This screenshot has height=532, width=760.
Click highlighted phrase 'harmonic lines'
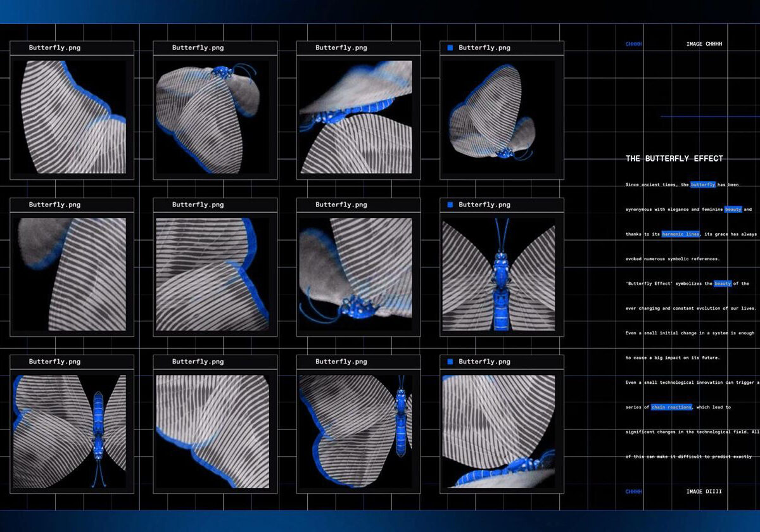(x=681, y=234)
